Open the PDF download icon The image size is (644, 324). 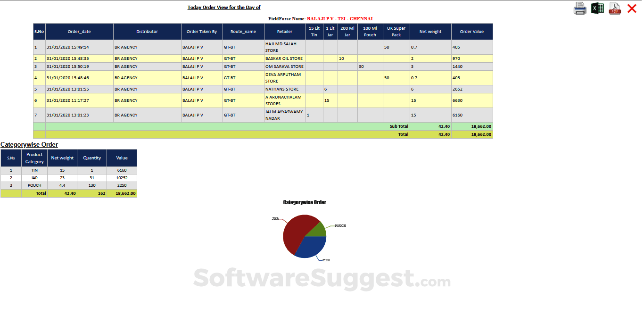(614, 8)
